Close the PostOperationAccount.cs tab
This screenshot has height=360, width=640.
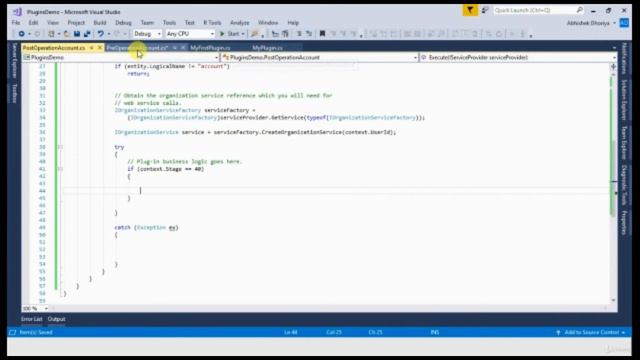[100, 48]
